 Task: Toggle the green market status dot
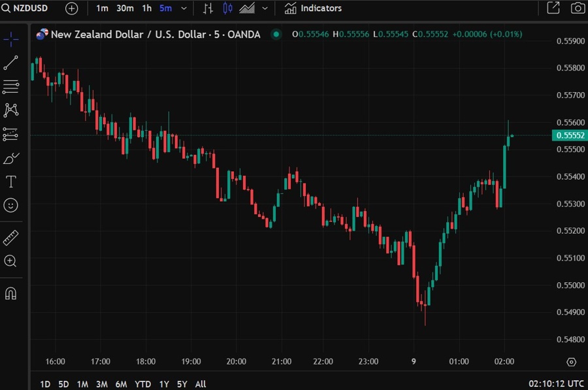tap(276, 34)
